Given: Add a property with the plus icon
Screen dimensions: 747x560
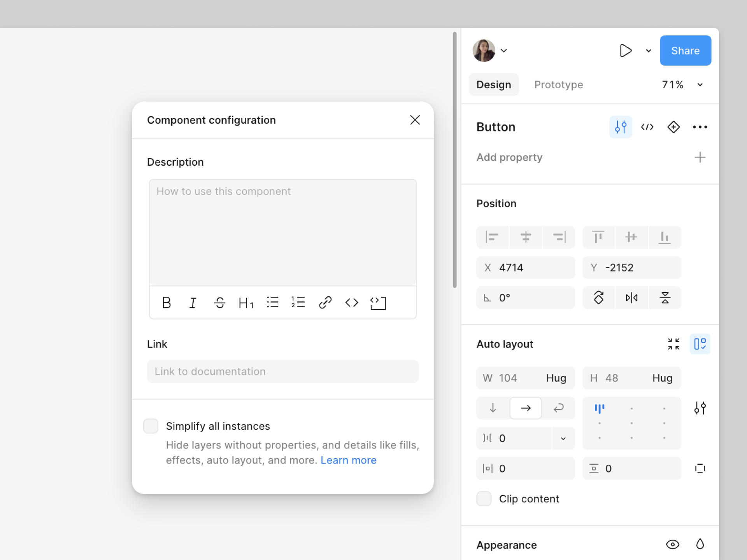Looking at the screenshot, I should [x=700, y=157].
